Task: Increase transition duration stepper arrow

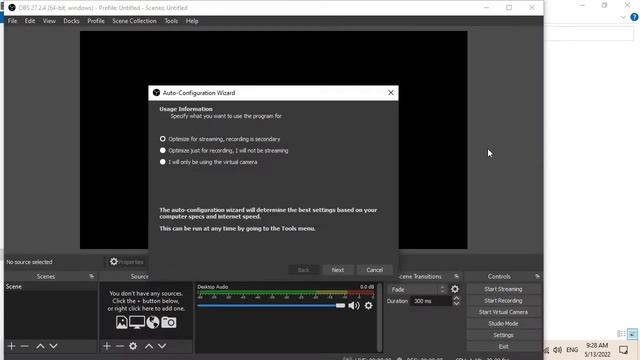Action: (456, 298)
